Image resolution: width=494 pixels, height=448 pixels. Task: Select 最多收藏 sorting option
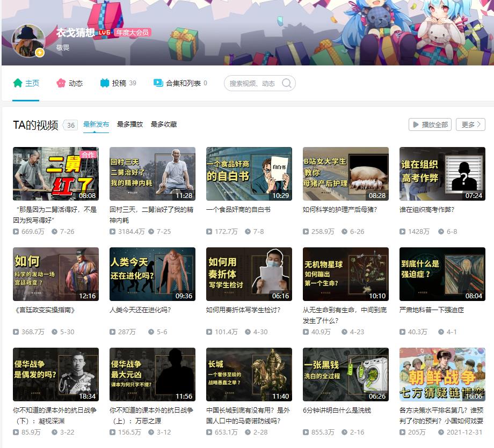point(164,124)
